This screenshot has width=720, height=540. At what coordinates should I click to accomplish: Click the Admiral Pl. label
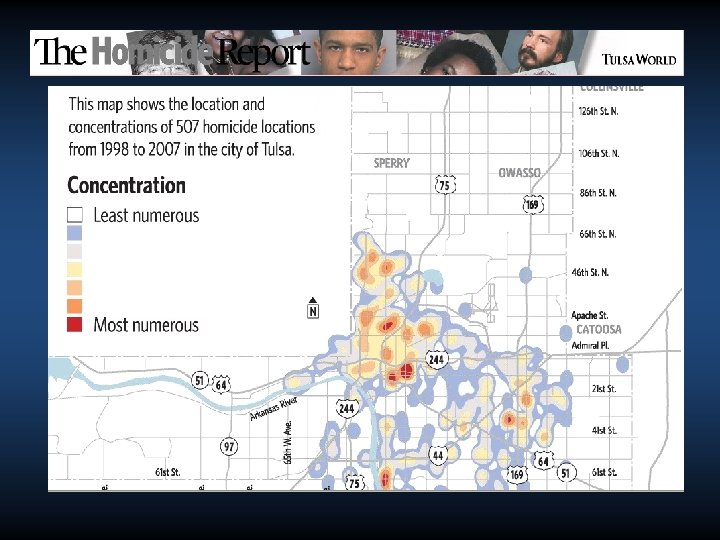(x=590, y=345)
